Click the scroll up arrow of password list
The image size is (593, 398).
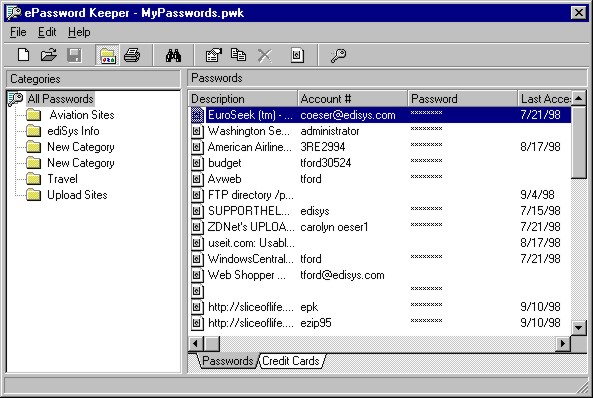point(579,98)
